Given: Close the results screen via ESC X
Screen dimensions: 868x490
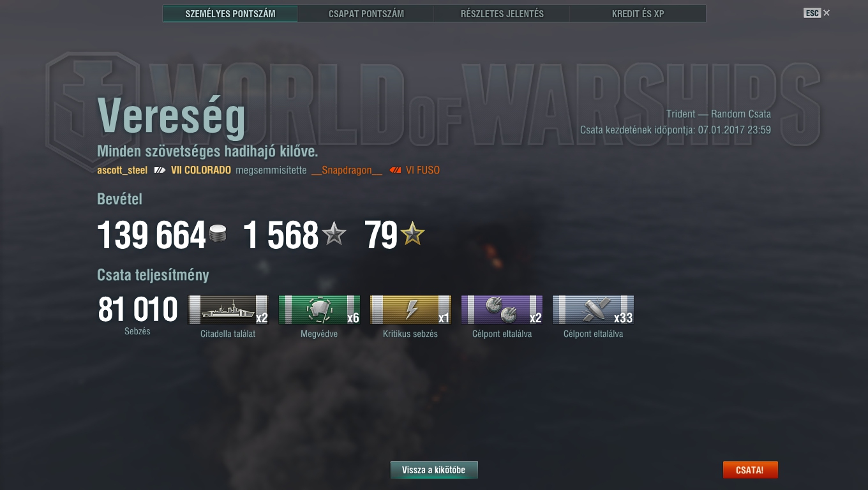Looking at the screenshot, I should 817,13.
